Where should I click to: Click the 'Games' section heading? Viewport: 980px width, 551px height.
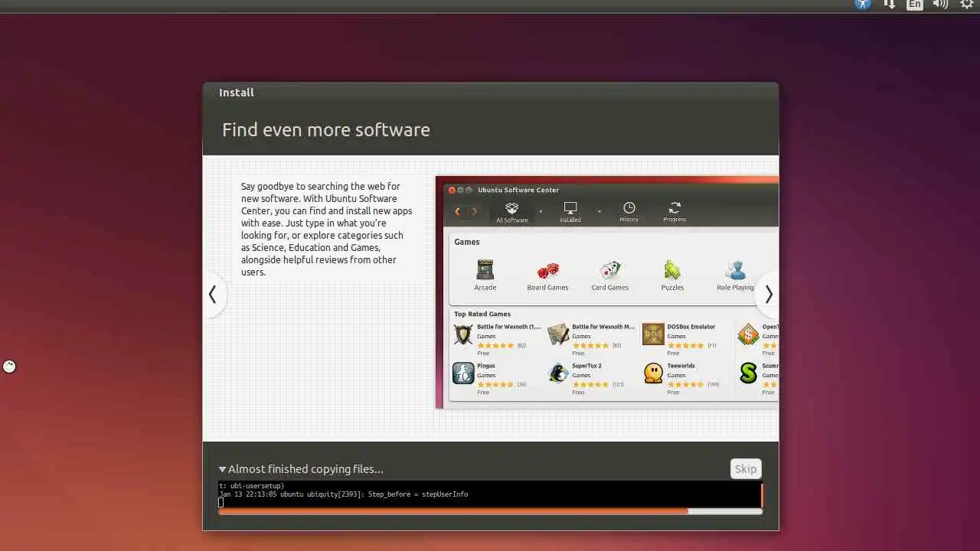[x=467, y=242]
